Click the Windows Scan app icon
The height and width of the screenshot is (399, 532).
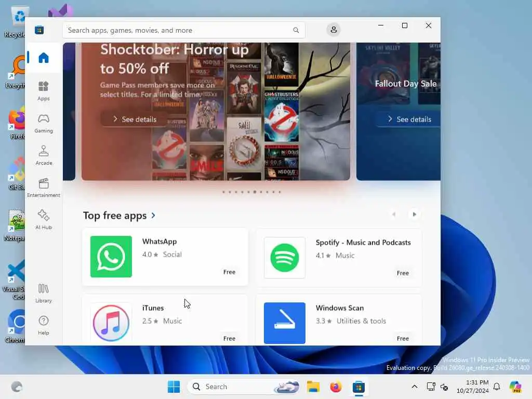click(284, 323)
